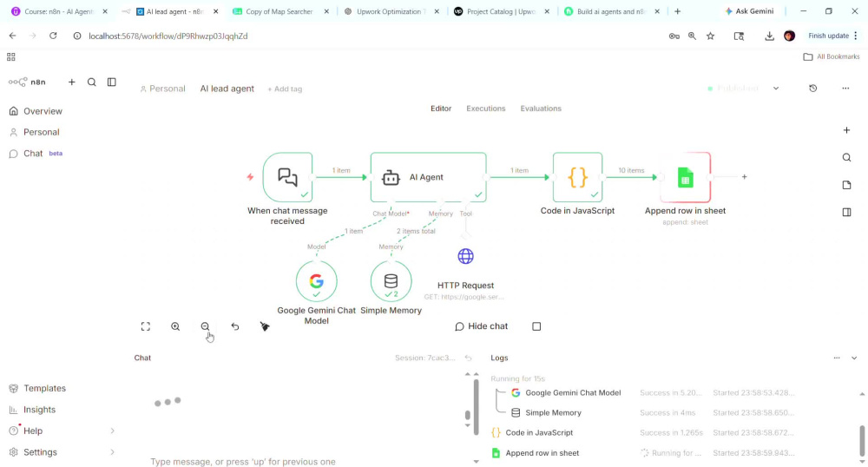The width and height of the screenshot is (868, 467).
Task: Stop the running execution square button
Action: pyautogui.click(x=536, y=326)
